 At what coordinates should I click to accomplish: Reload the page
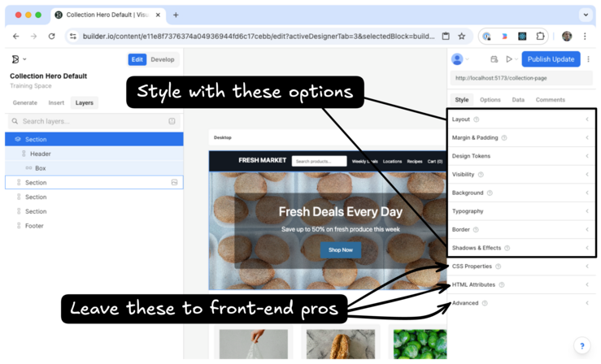52,37
